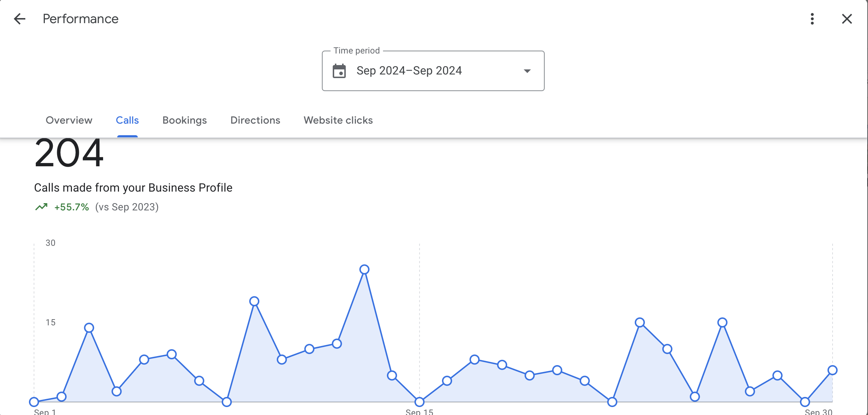868x415 pixels.
Task: Click the last data point at Sep 30
Action: pyautogui.click(x=832, y=370)
